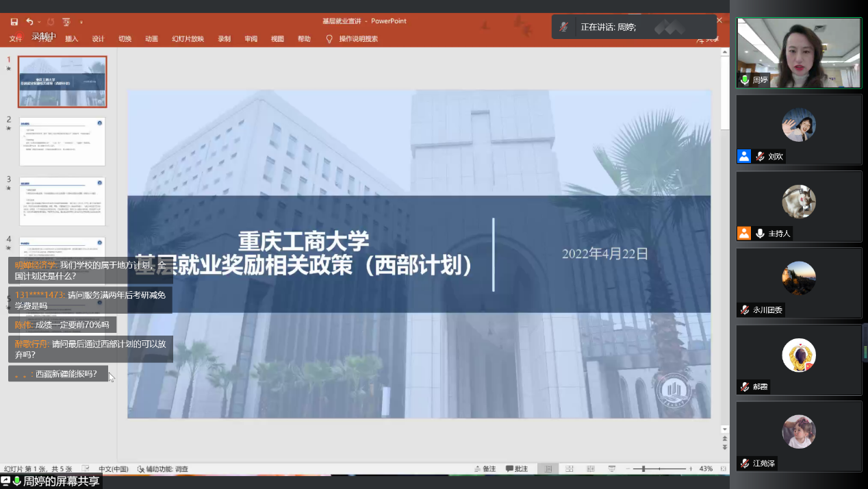Viewport: 868px width, 489px height.
Task: Open the 插入 ribbon tab
Action: click(71, 39)
